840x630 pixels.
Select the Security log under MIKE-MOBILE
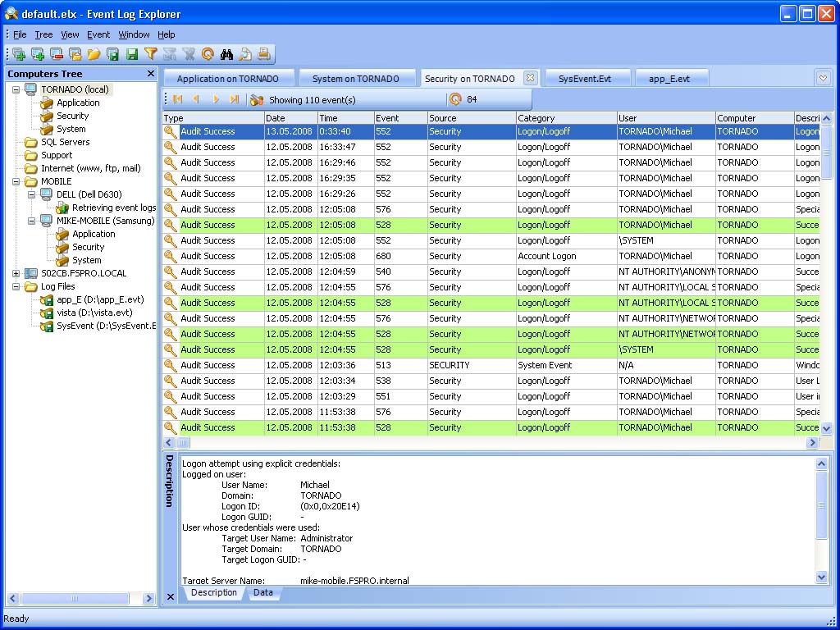(90, 246)
